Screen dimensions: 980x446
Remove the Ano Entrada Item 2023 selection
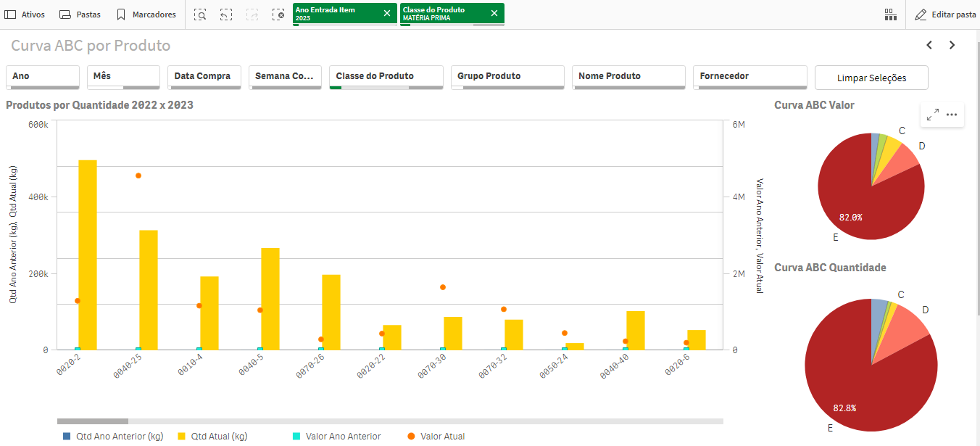click(386, 14)
